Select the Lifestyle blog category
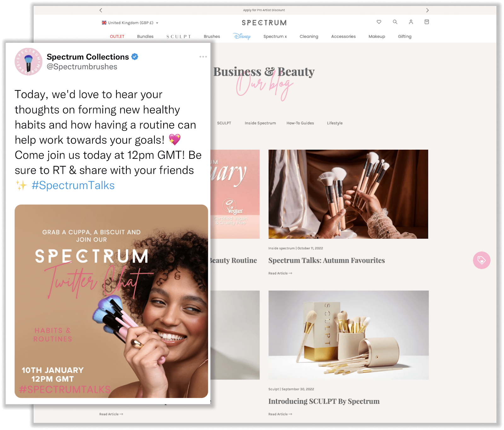The height and width of the screenshot is (430, 504). click(335, 123)
